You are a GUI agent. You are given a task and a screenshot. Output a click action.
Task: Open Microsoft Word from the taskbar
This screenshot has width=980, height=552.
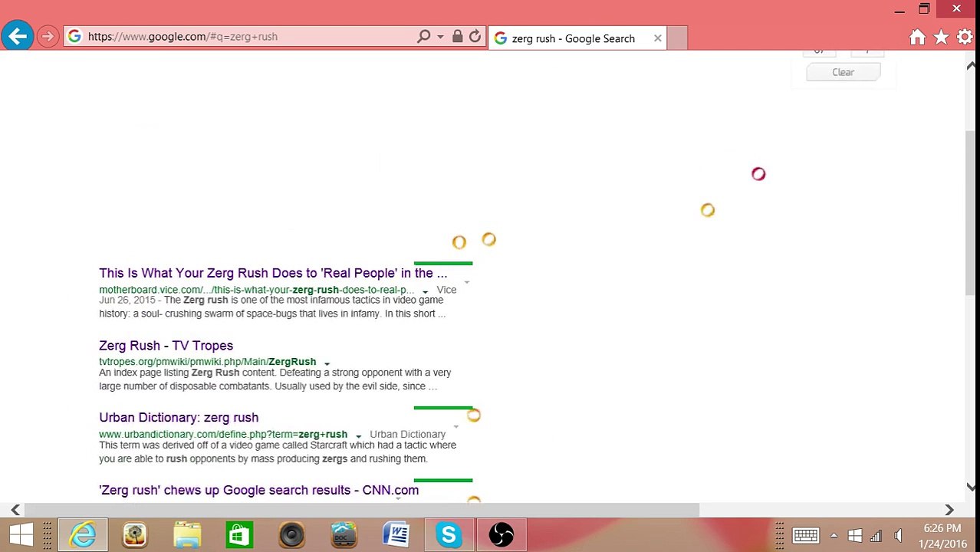[396, 534]
